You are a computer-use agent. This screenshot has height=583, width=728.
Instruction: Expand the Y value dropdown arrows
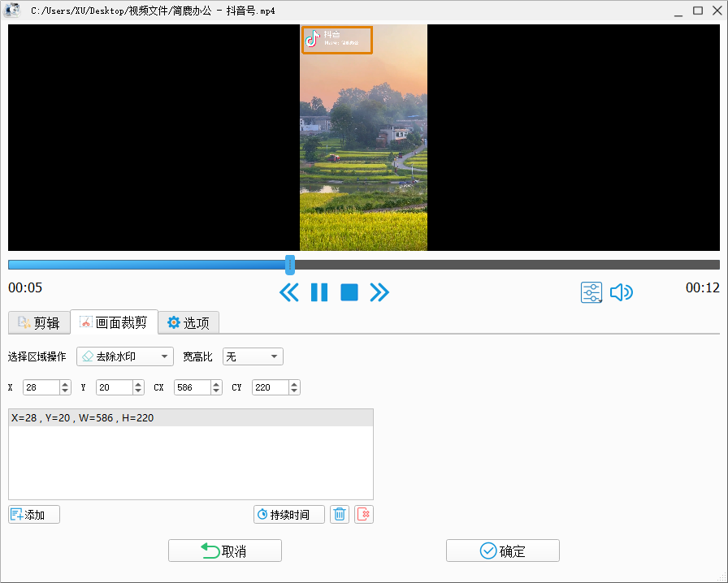138,387
